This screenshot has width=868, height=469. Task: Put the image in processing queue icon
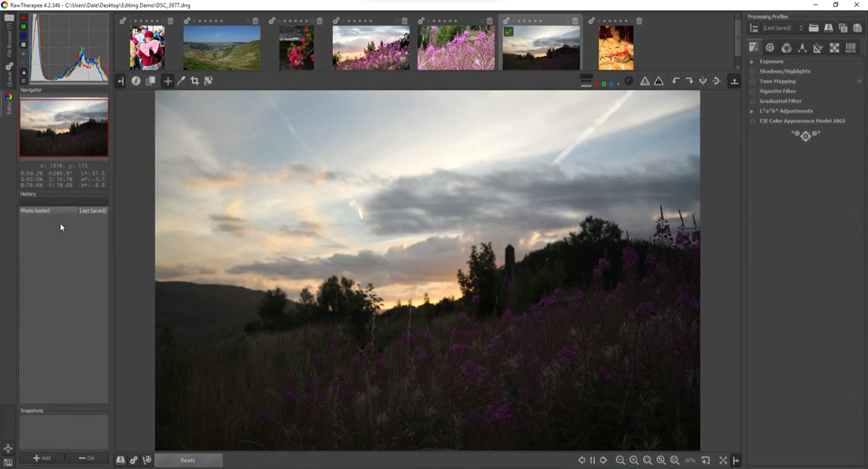click(x=134, y=460)
